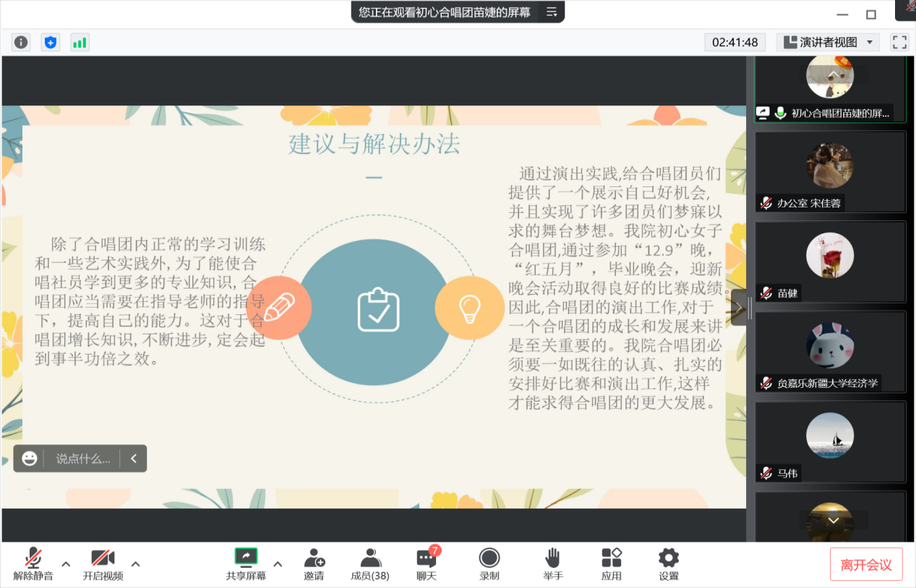This screenshot has height=588, width=916.
Task: Raise hand using the 举手 icon
Action: click(553, 564)
